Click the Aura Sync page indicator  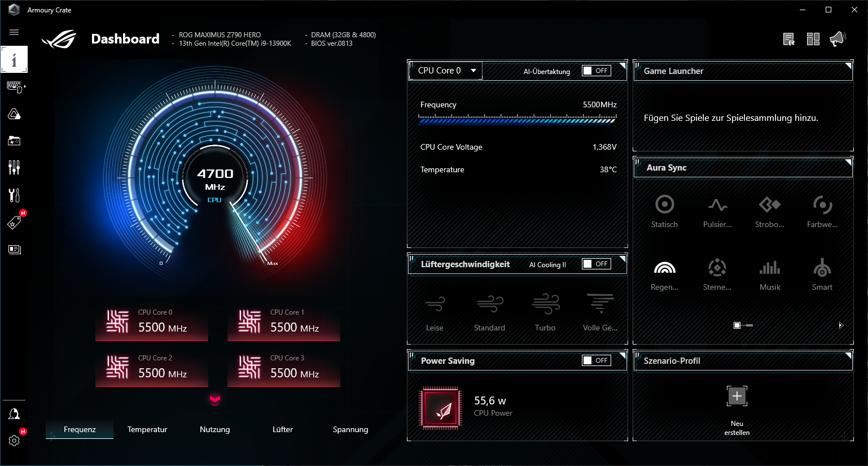743,325
